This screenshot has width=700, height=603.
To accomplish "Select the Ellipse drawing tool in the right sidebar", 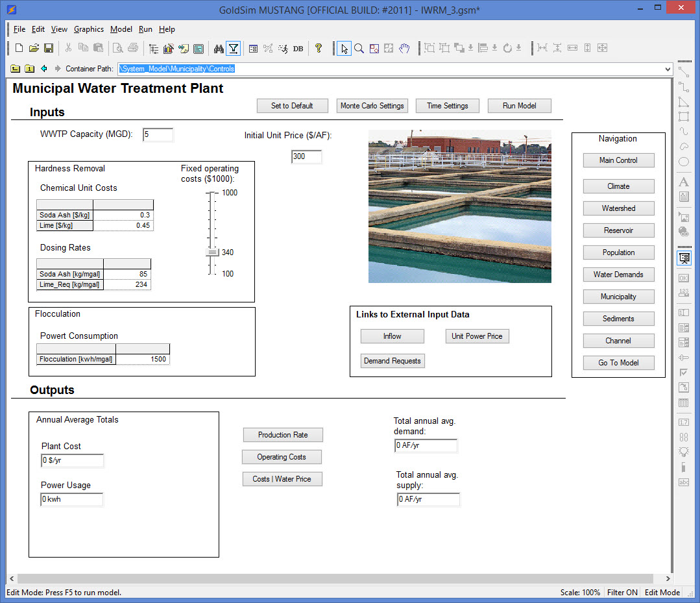I will pyautogui.click(x=684, y=161).
